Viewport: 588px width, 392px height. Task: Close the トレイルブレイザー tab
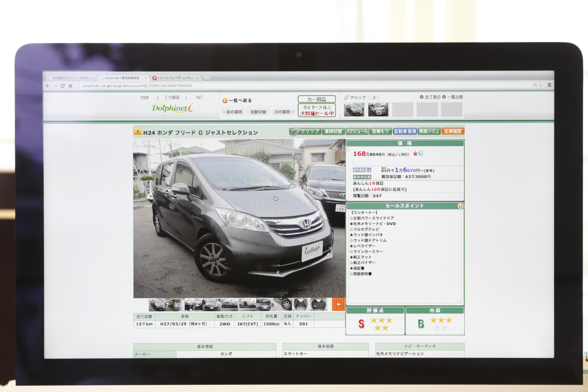tap(198, 78)
